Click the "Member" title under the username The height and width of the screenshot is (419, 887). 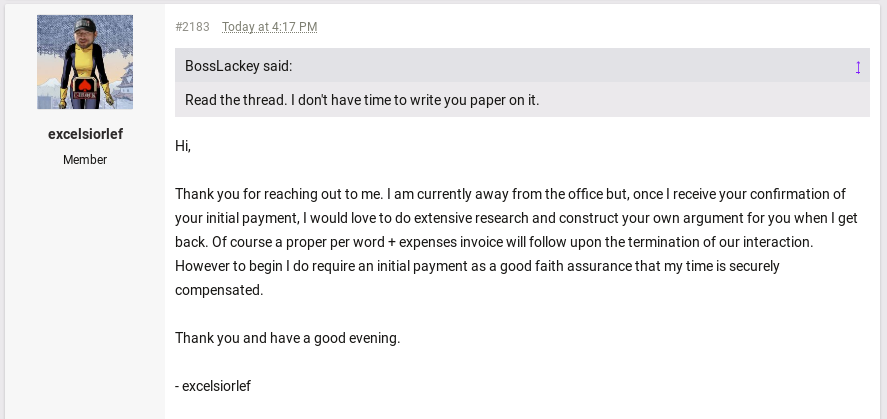pyautogui.click(x=85, y=159)
